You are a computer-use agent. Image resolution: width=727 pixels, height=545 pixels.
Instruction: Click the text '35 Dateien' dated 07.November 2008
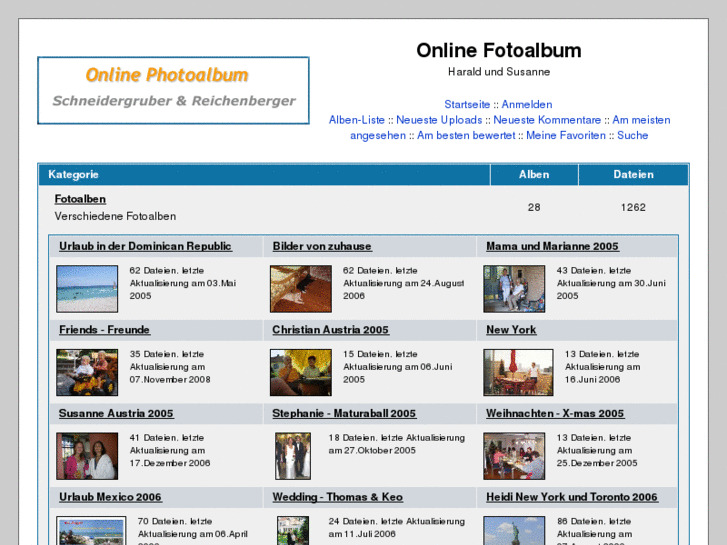pyautogui.click(x=170, y=366)
